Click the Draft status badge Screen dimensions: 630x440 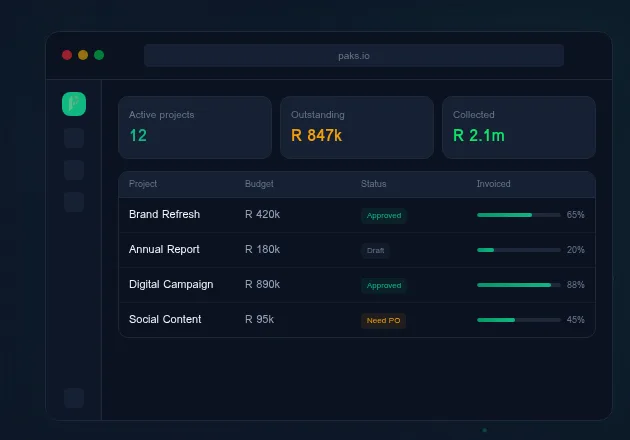pyautogui.click(x=375, y=251)
